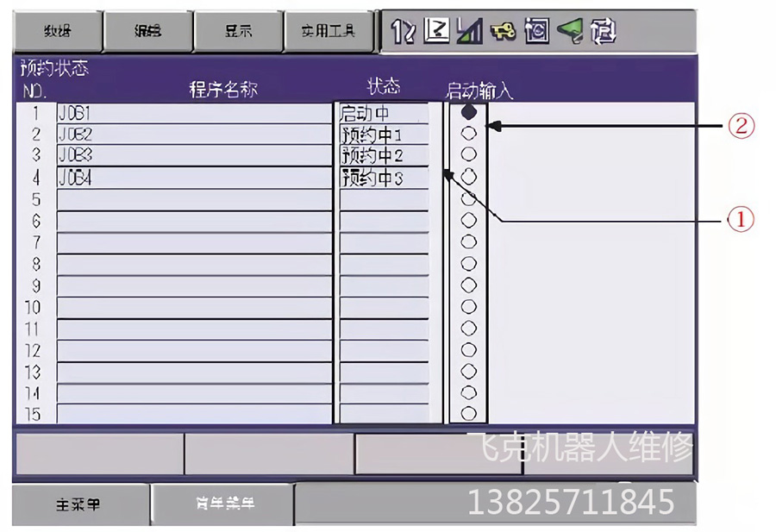Open the 显示 menu
This screenshot has width=776, height=532.
click(x=238, y=31)
